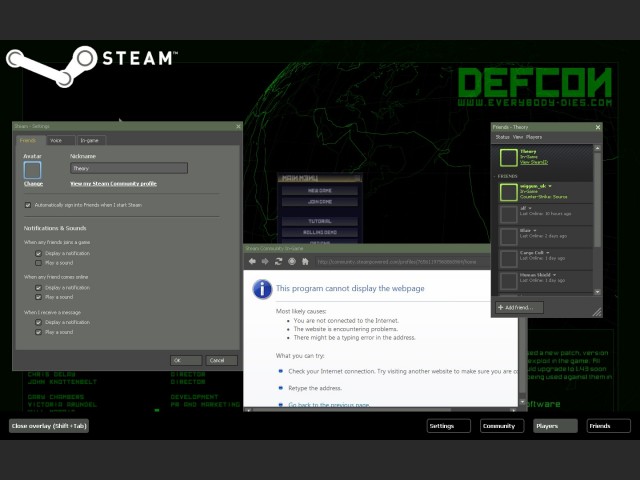
Task: Open the dropdown arrow next to wiggum_uk
Action: [550, 186]
